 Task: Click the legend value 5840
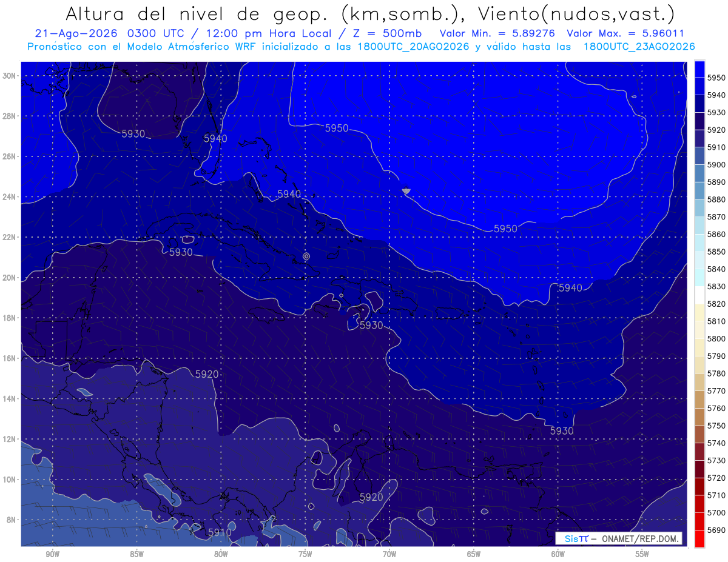pyautogui.click(x=716, y=269)
